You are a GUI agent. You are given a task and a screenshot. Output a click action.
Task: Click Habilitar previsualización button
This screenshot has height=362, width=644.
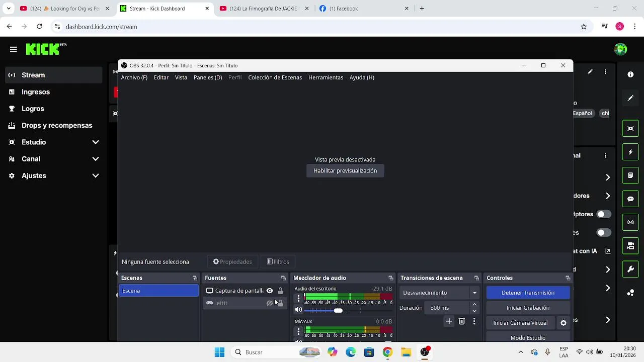345,171
